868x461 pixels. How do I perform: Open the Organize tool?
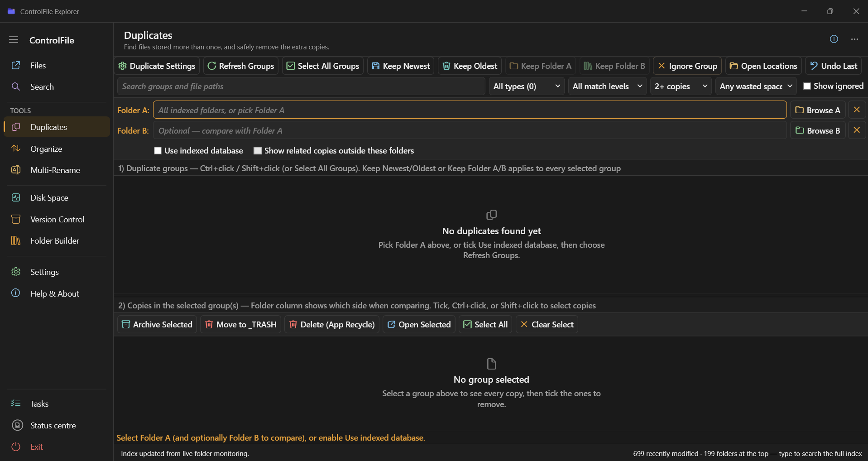(x=57, y=149)
